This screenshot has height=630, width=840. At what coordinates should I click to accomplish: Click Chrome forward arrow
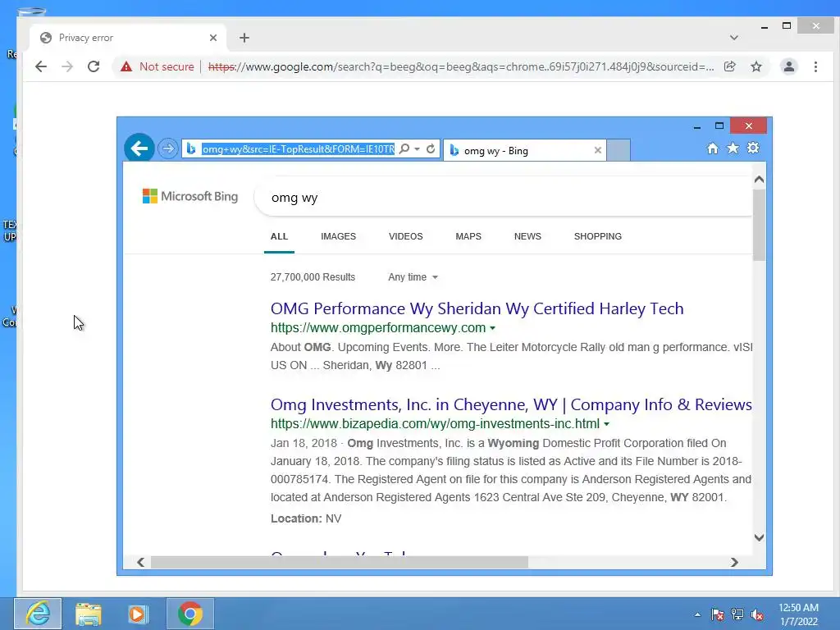(67, 66)
